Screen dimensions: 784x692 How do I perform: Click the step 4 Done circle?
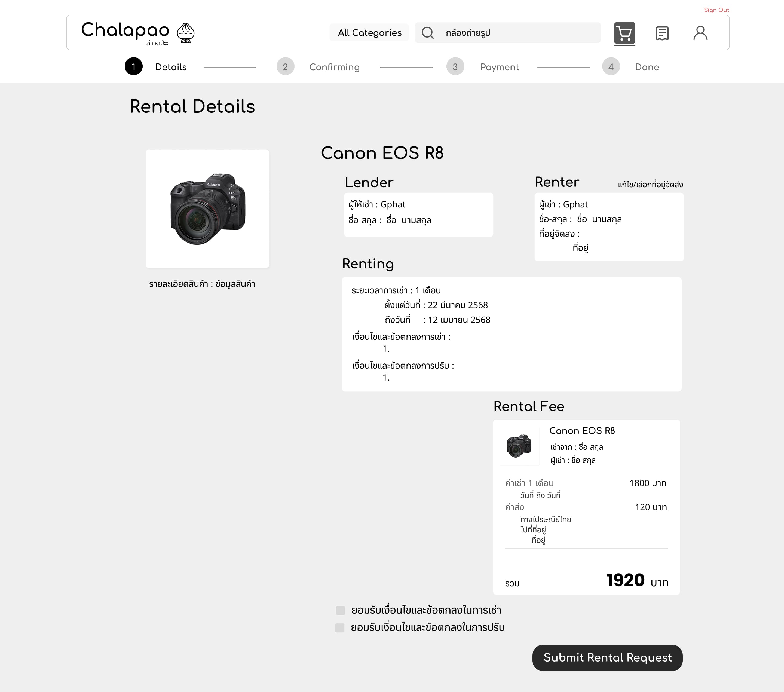[611, 67]
